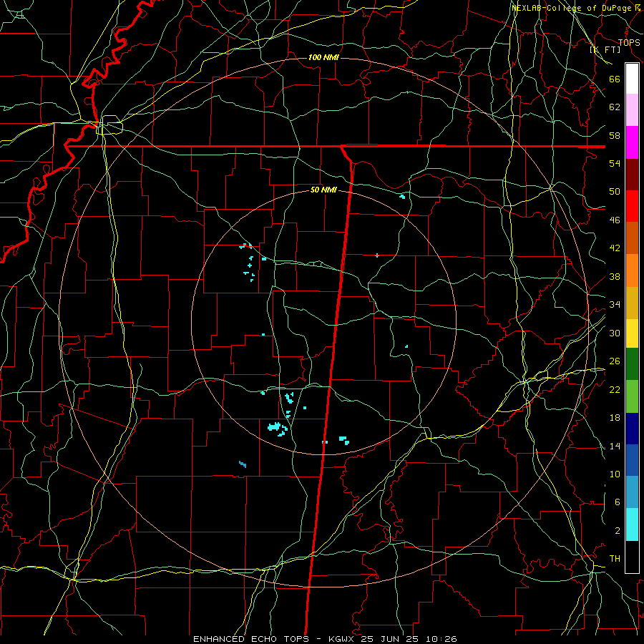This screenshot has height=644, width=644.
Task: Click the ENHANCED ECHO TOPS caption
Action: pos(251,639)
